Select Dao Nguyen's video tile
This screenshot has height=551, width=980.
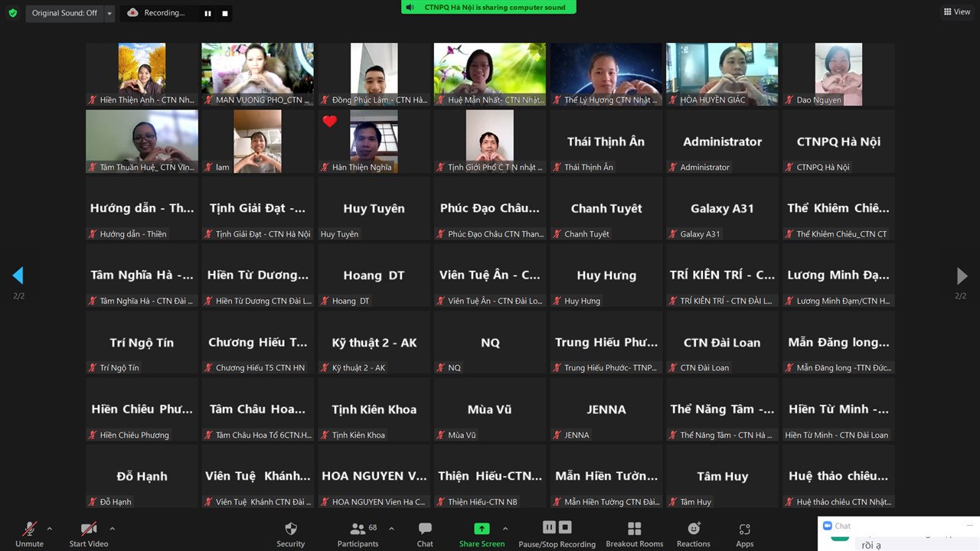tap(838, 74)
